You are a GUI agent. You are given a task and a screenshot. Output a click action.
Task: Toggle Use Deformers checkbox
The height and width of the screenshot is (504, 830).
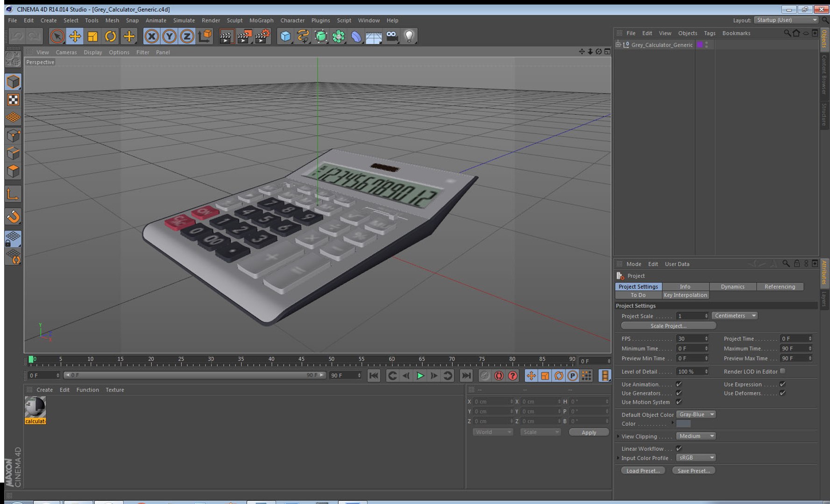[782, 393]
